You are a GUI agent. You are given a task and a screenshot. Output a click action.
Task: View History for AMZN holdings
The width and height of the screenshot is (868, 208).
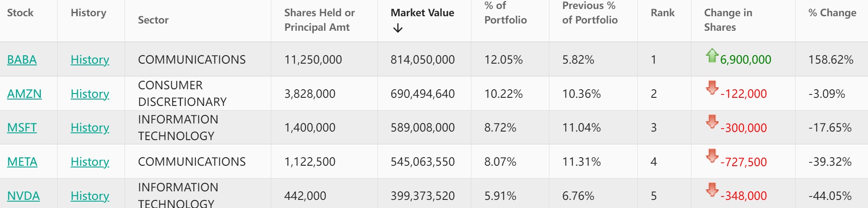tap(90, 94)
